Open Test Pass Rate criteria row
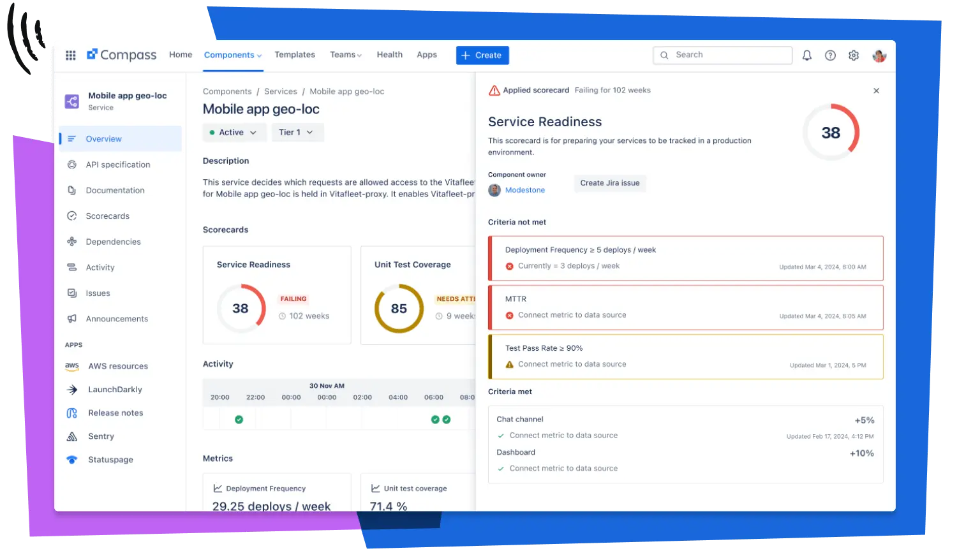The image size is (980, 551). click(x=686, y=357)
